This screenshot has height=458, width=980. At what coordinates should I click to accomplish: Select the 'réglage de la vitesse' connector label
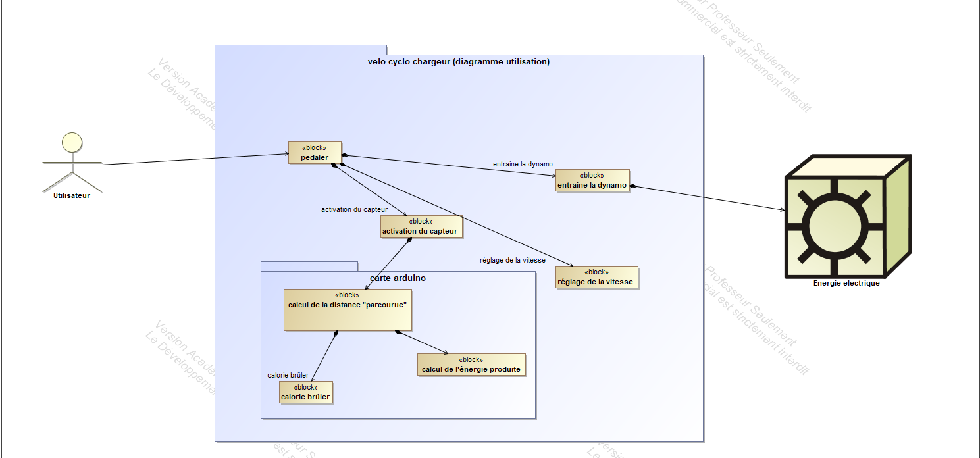click(512, 260)
